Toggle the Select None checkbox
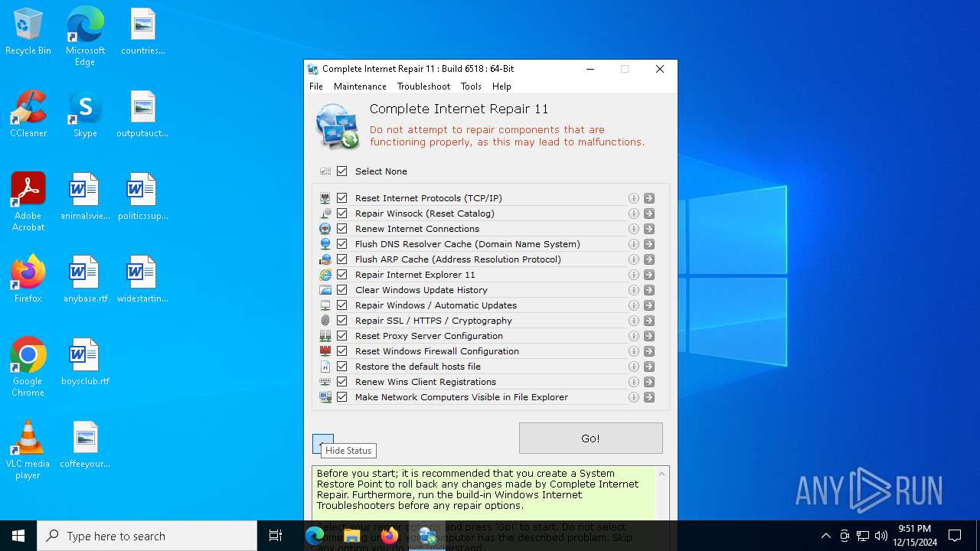 click(x=342, y=171)
